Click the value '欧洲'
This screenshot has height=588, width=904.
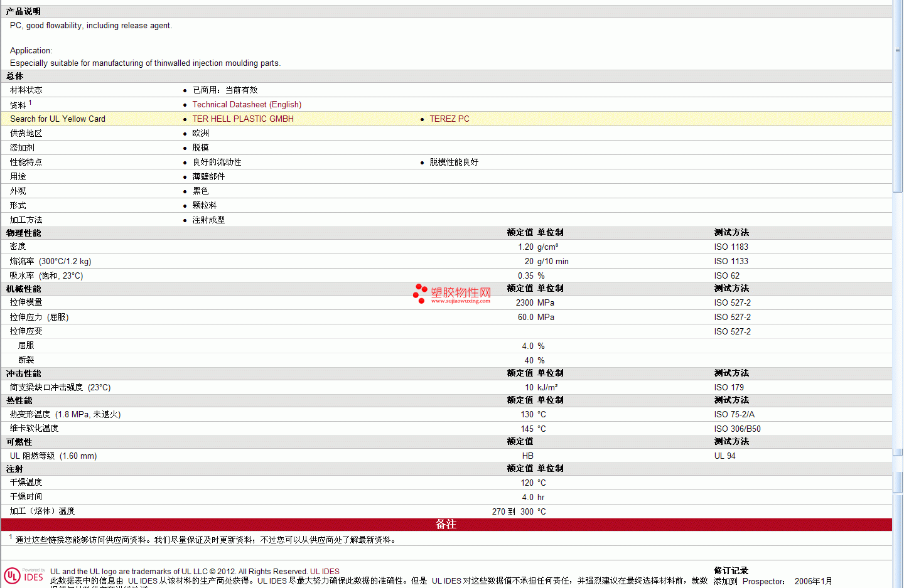click(x=201, y=134)
